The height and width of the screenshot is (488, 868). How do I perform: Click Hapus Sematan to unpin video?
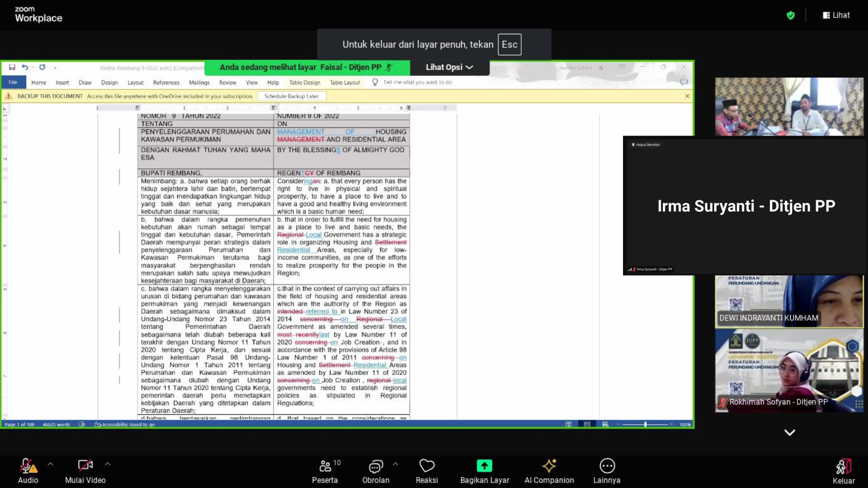[646, 145]
